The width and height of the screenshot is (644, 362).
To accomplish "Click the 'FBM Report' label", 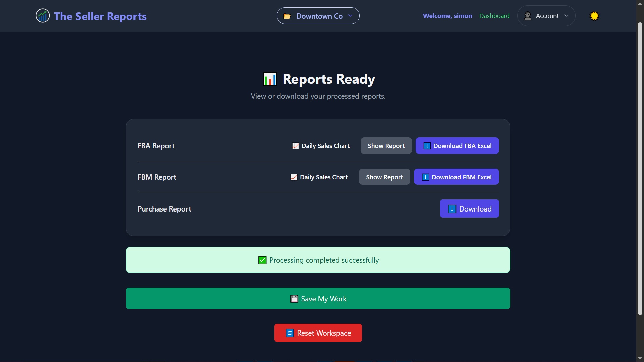I will point(157,177).
